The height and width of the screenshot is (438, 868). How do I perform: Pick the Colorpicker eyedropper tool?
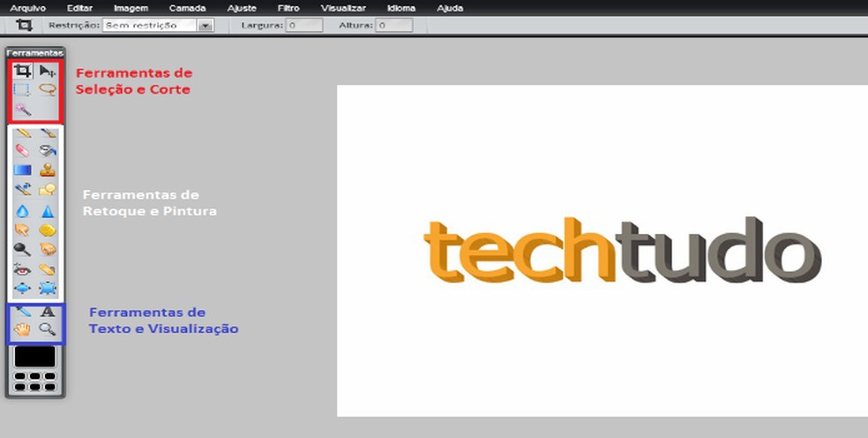(x=23, y=312)
